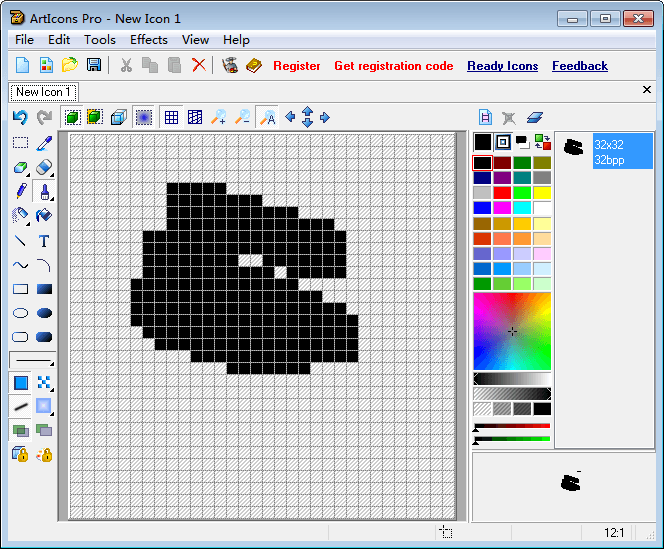
Task: Click the Ready Icons link
Action: [x=502, y=66]
